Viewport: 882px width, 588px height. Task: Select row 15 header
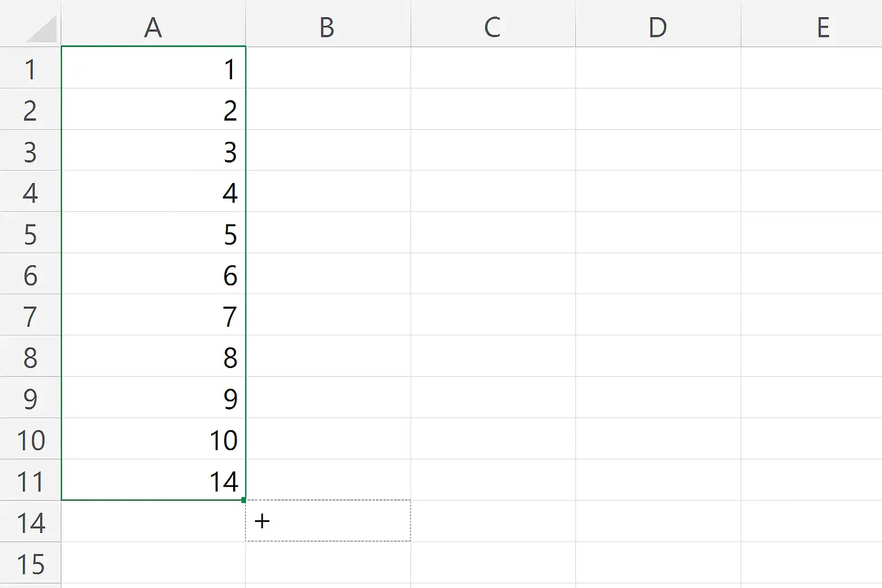(x=30, y=564)
